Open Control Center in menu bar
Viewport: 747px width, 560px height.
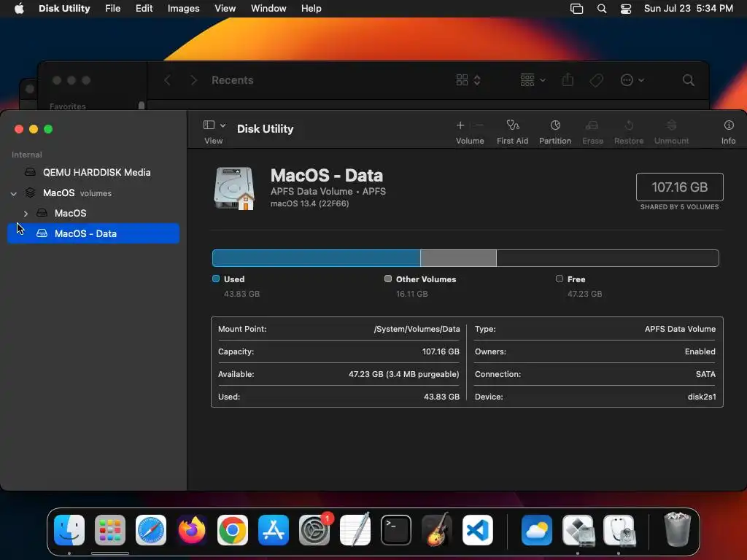point(625,9)
